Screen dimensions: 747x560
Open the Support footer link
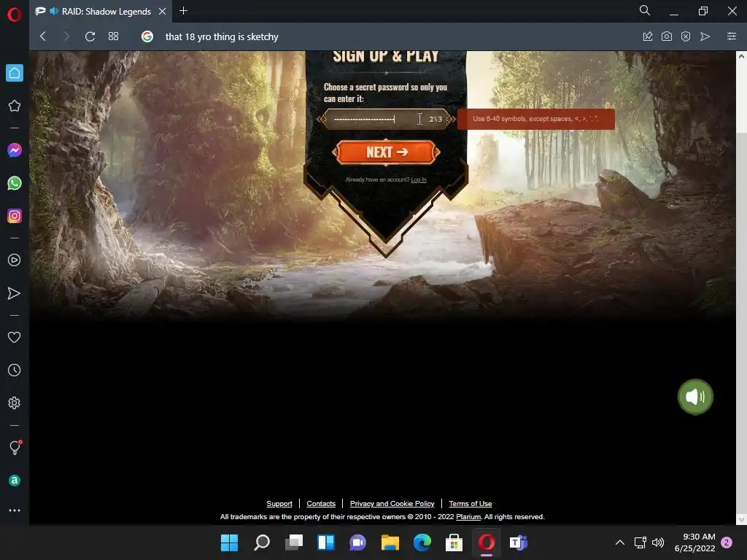(x=279, y=503)
